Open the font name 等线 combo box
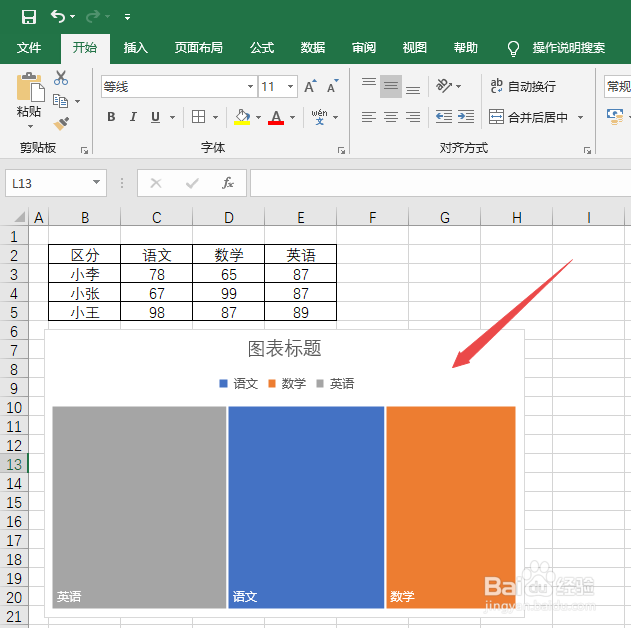631x628 pixels. pos(179,86)
